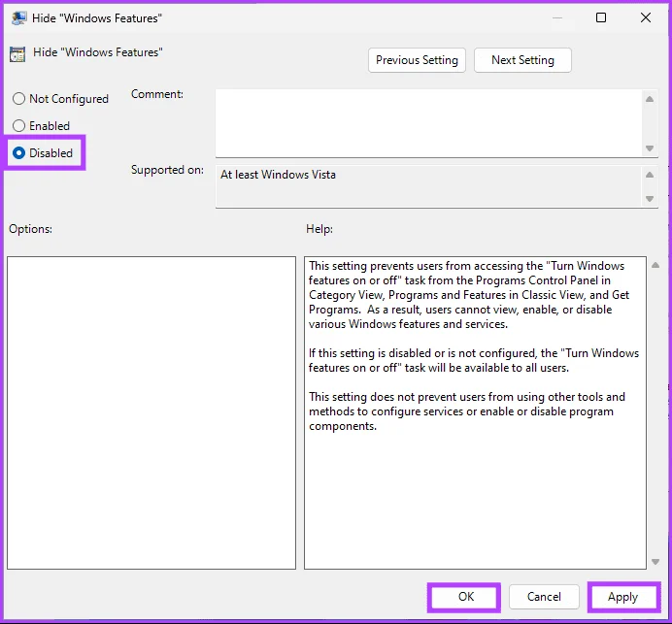Viewport: 672px width, 624px height.
Task: Click Help pane scroll up arrow
Action: [655, 265]
